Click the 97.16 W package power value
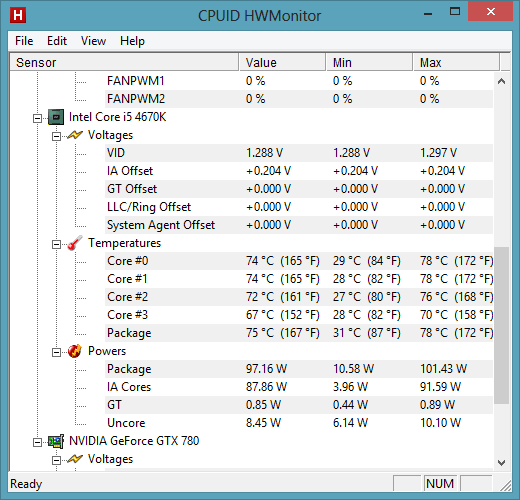 [266, 369]
